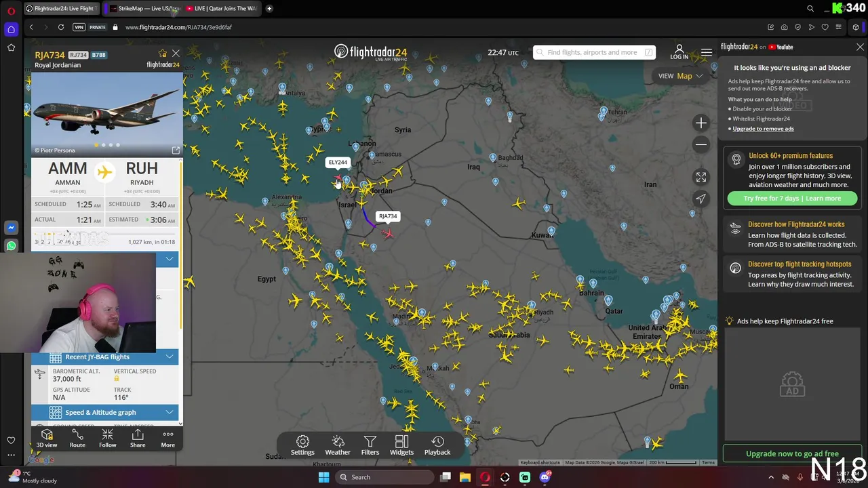868x488 pixels.
Task: Center map on my location arrow
Action: (701, 199)
